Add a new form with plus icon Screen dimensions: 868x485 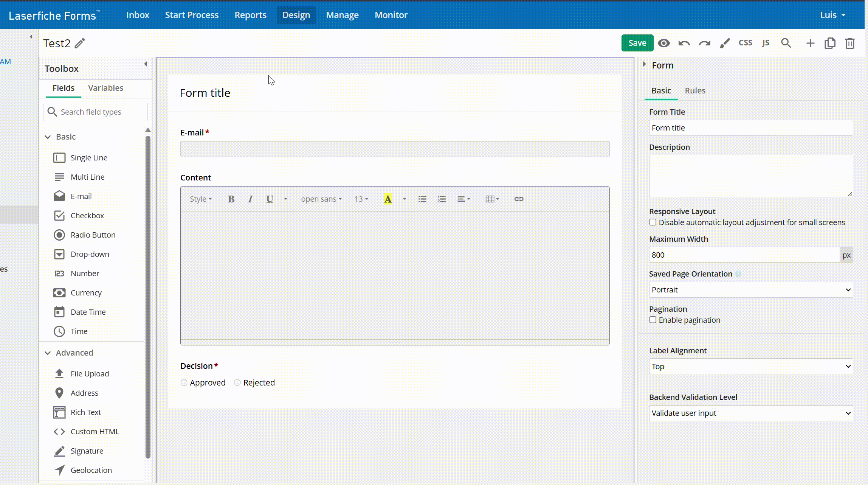click(x=810, y=43)
